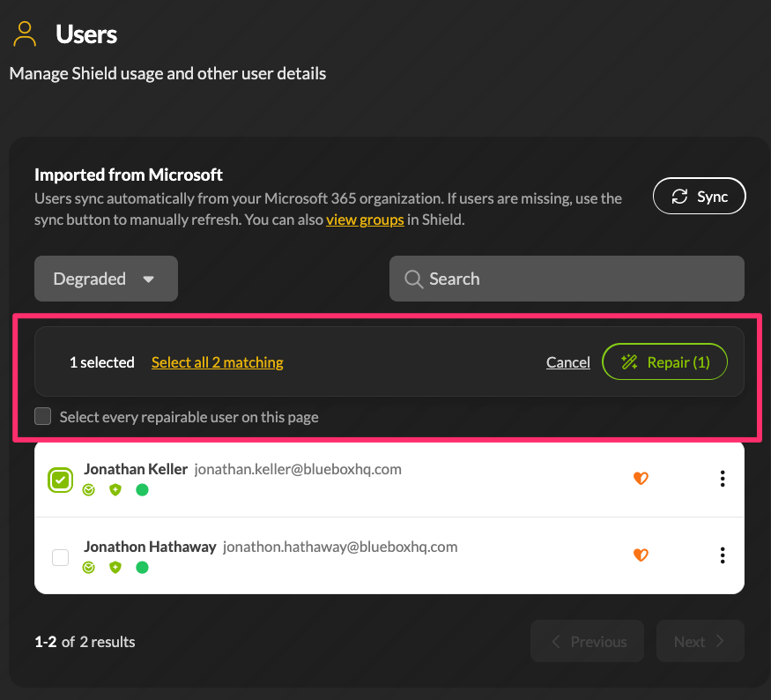Click the Jonathon Hathaway name

pos(150,547)
